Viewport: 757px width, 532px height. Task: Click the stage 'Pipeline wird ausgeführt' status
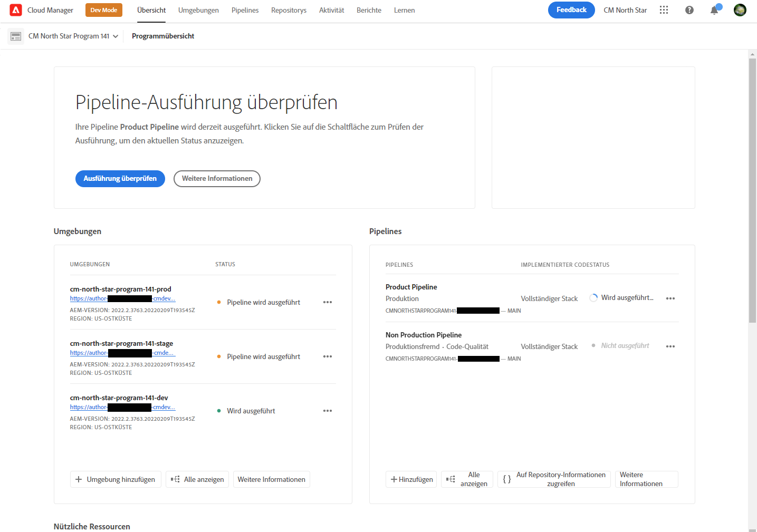263,356
